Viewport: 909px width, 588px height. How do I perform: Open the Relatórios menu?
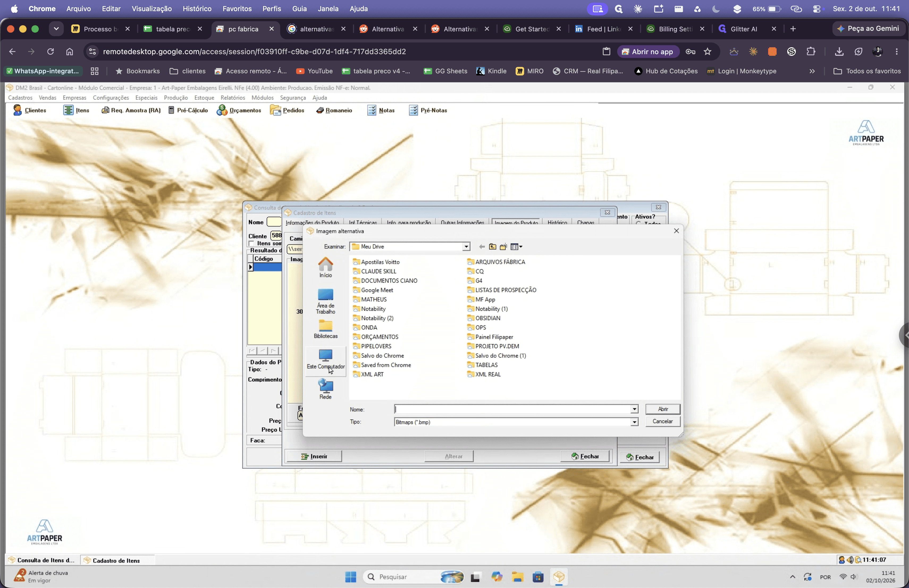(233, 98)
